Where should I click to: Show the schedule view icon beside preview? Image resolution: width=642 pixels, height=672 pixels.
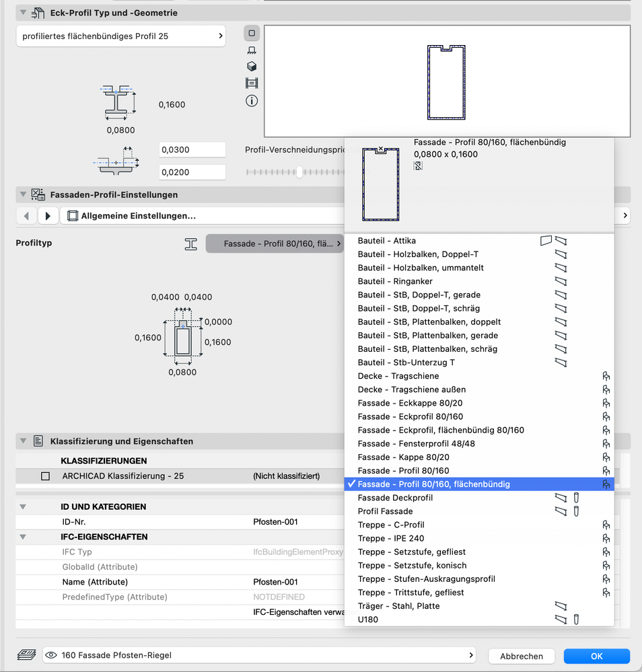[x=252, y=83]
